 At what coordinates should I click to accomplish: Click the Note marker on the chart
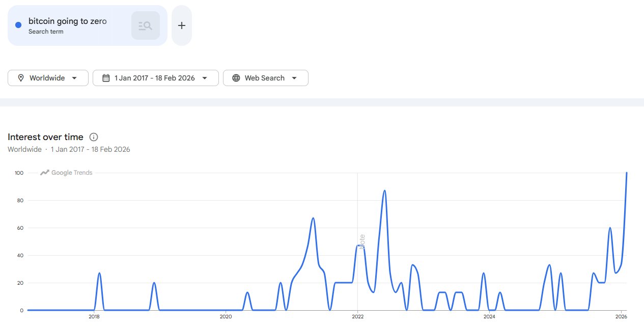point(362,241)
